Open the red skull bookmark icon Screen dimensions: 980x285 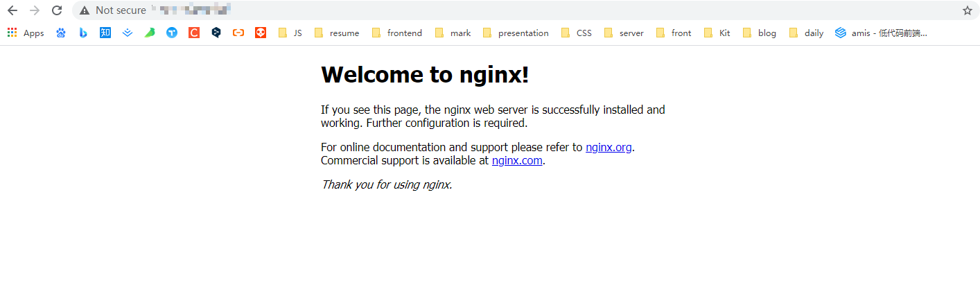261,33
